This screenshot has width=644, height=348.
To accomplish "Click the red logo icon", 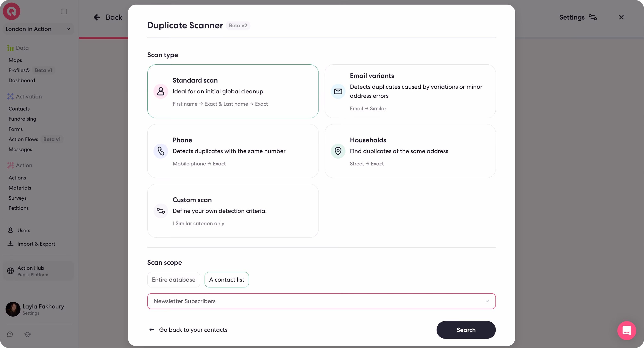I will 11,11.
